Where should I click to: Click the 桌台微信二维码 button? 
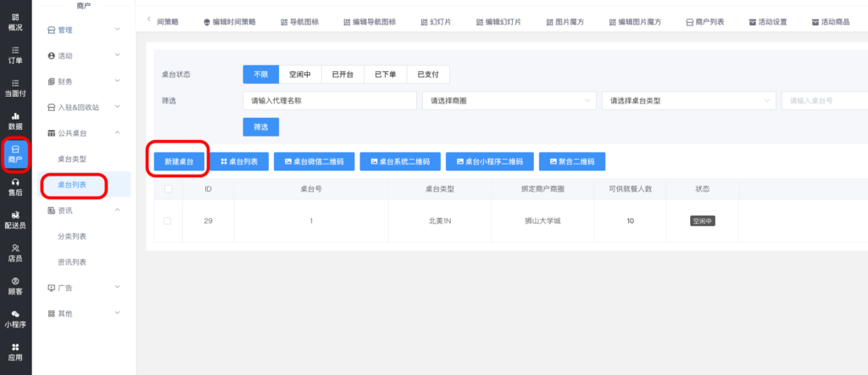click(313, 161)
